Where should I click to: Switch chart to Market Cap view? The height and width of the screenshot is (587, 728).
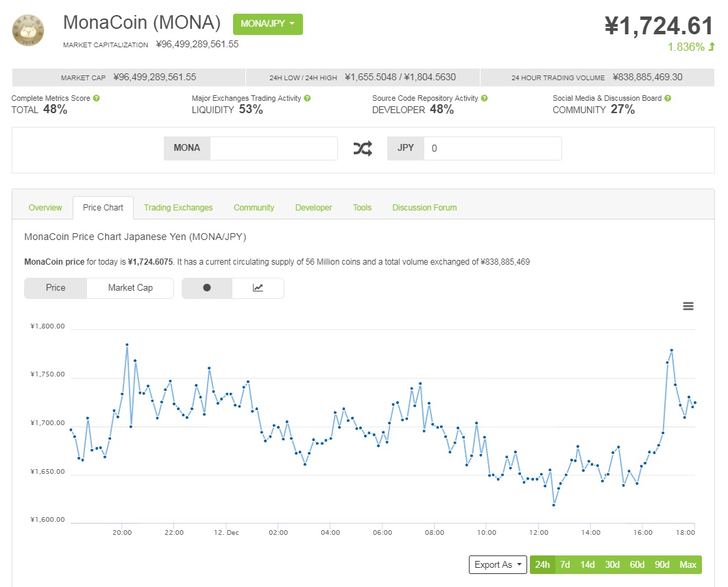point(130,288)
